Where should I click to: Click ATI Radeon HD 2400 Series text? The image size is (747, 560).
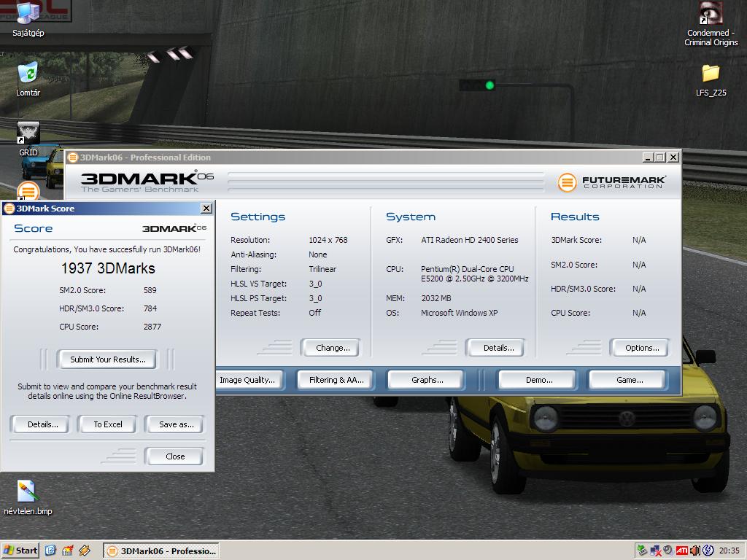coord(469,240)
